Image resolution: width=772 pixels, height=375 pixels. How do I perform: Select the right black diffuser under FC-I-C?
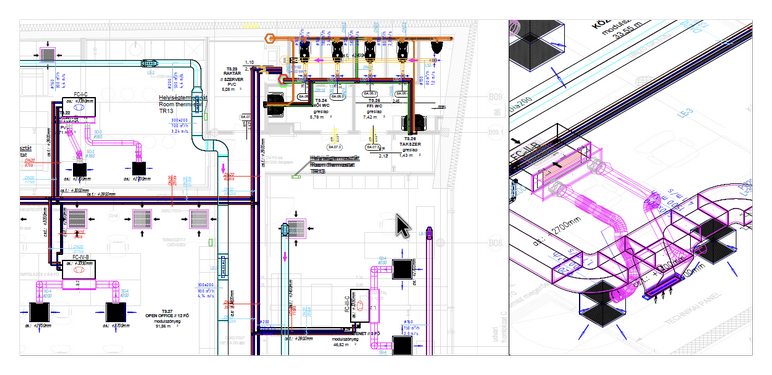pyautogui.click(x=139, y=169)
